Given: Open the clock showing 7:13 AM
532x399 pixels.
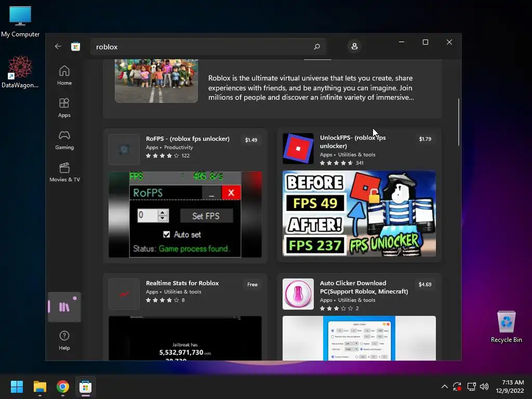Looking at the screenshot, I should (x=510, y=387).
